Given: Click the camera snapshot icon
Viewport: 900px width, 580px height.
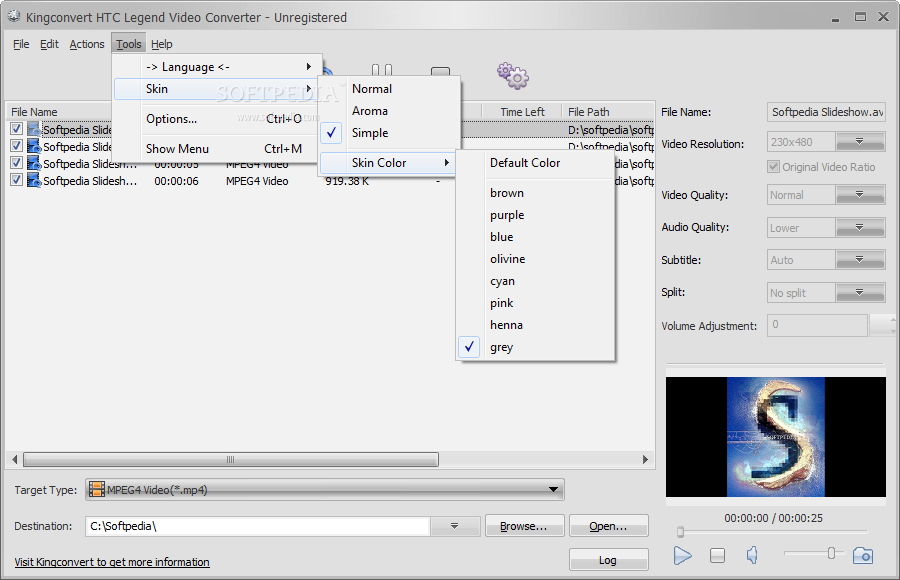Looking at the screenshot, I should (x=863, y=555).
